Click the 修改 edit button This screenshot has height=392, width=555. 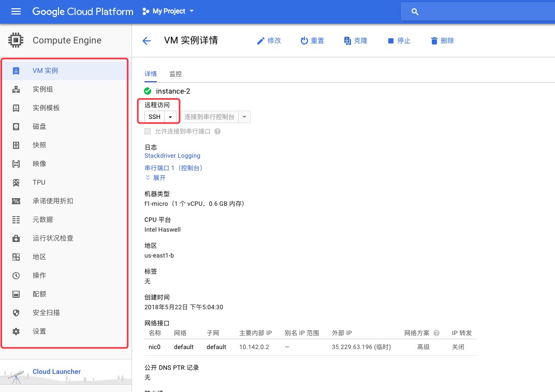(x=269, y=41)
